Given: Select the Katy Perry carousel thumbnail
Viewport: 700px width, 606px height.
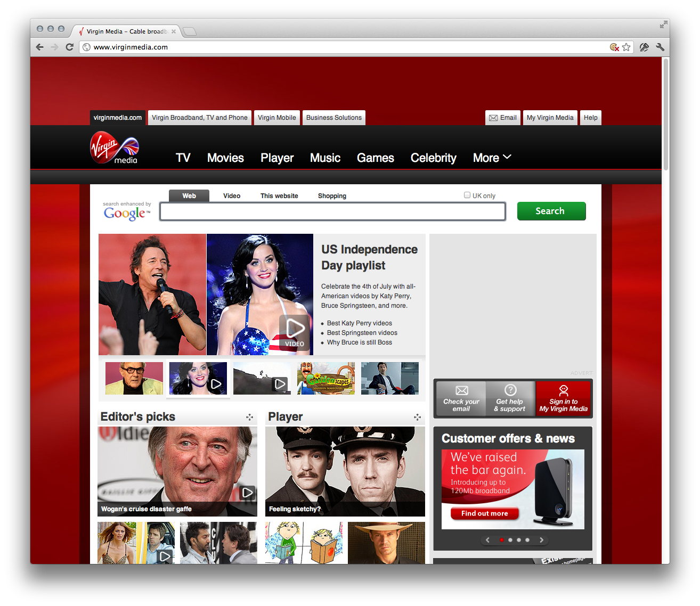Looking at the screenshot, I should (x=198, y=378).
